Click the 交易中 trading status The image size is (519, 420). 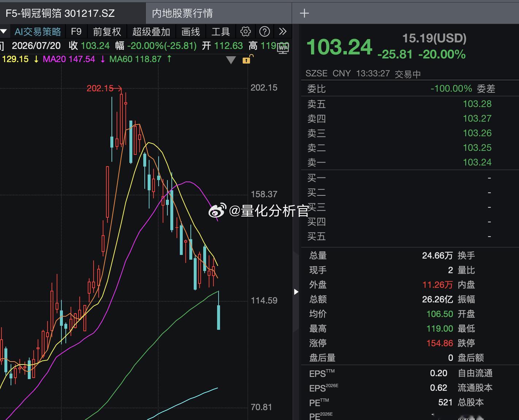click(x=408, y=74)
